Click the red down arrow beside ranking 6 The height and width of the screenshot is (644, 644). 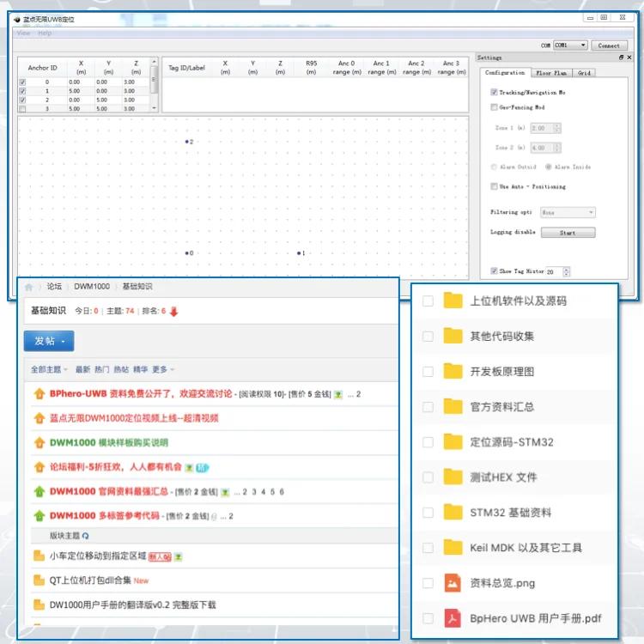tap(173, 312)
